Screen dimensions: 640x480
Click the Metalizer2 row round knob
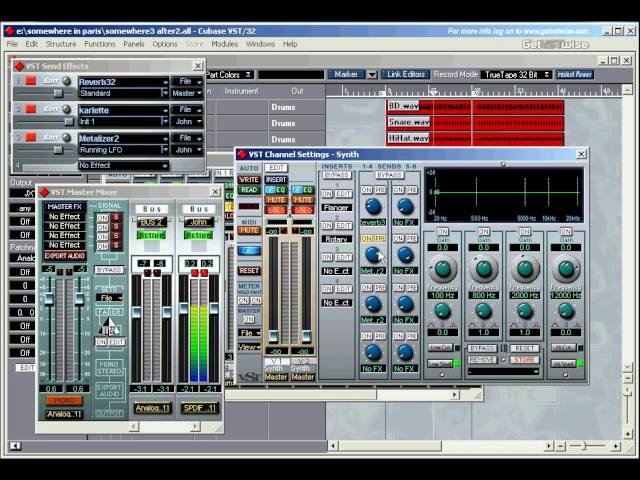(x=66, y=137)
